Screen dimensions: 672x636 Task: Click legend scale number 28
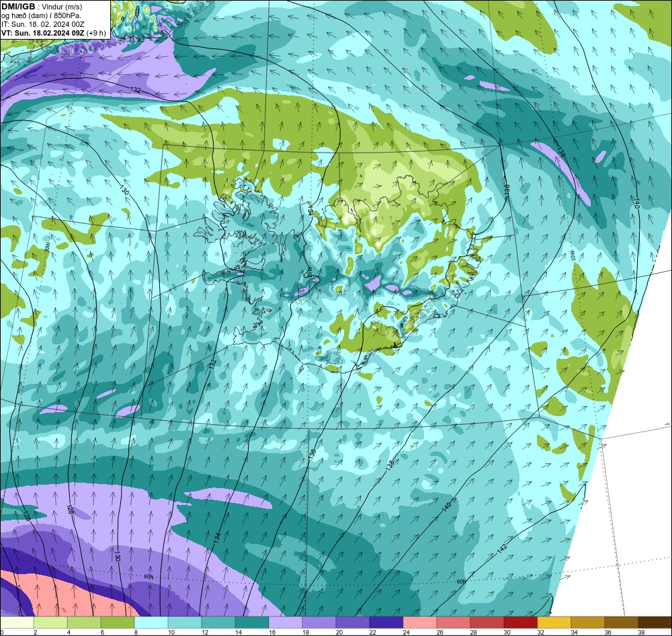click(x=473, y=632)
